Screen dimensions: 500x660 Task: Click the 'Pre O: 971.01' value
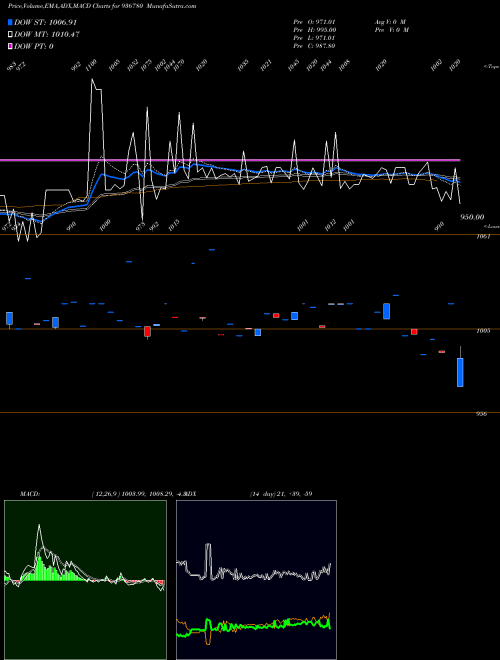[x=314, y=21]
